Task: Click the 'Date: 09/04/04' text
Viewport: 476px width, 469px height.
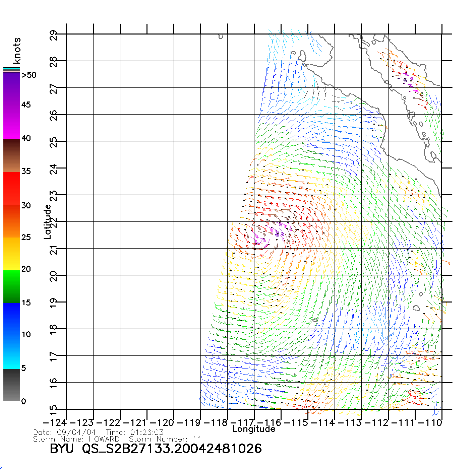Action: 64,432
